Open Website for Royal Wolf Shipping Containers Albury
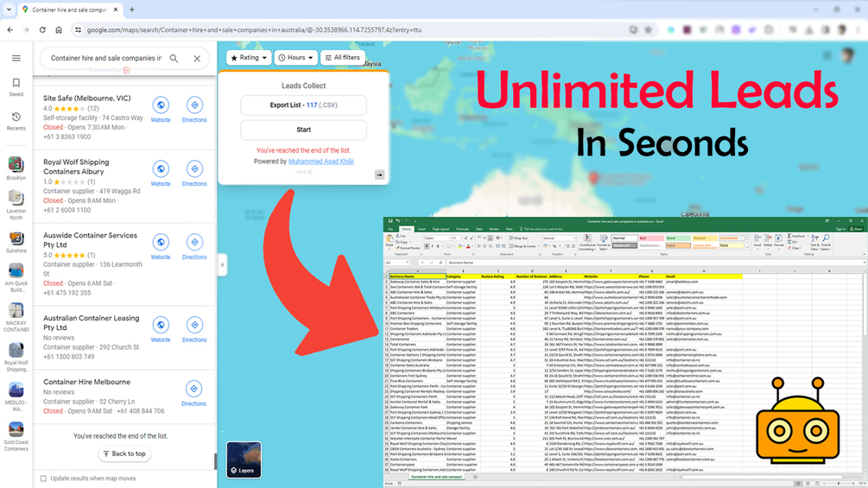 [161, 174]
